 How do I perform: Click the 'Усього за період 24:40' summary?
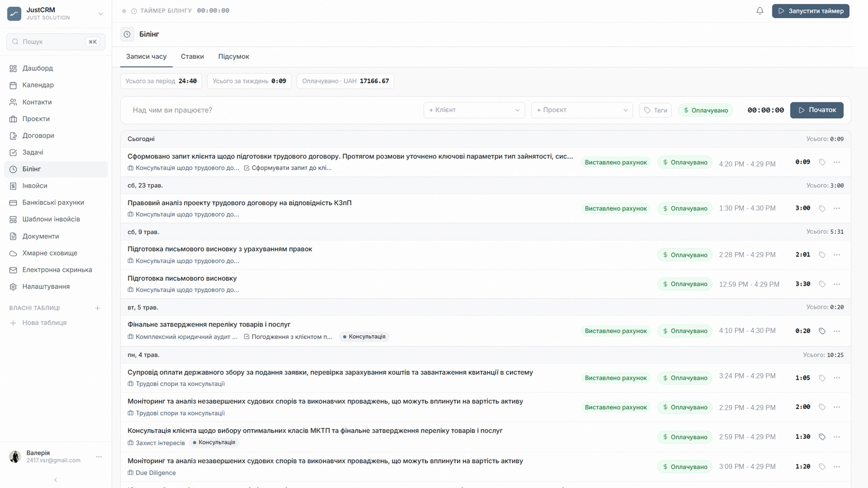click(161, 81)
